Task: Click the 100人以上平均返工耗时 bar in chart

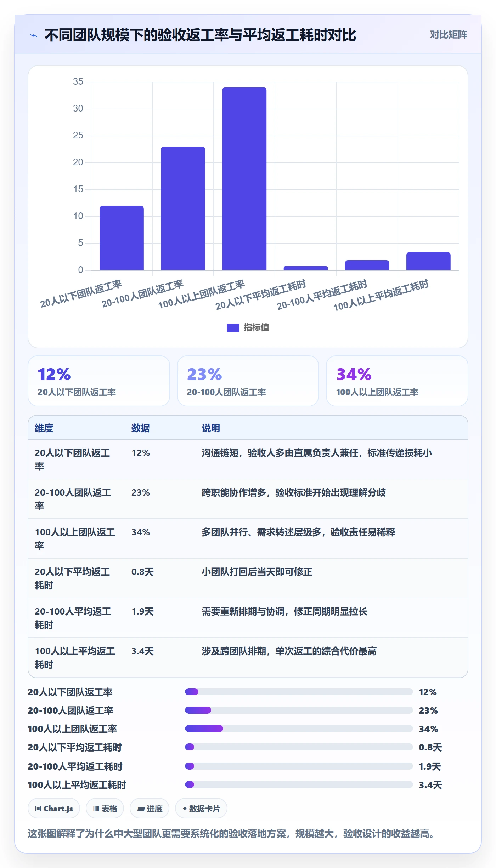Action: tap(428, 261)
